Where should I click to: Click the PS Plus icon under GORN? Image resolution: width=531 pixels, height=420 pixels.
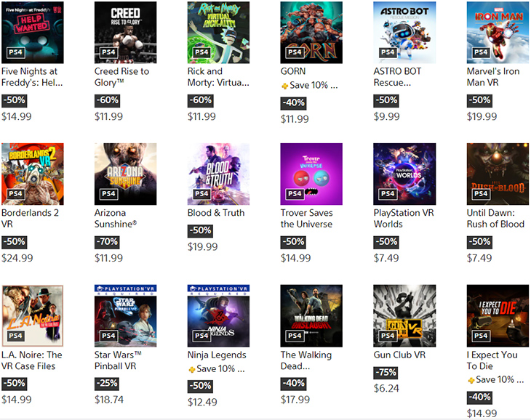tap(285, 86)
